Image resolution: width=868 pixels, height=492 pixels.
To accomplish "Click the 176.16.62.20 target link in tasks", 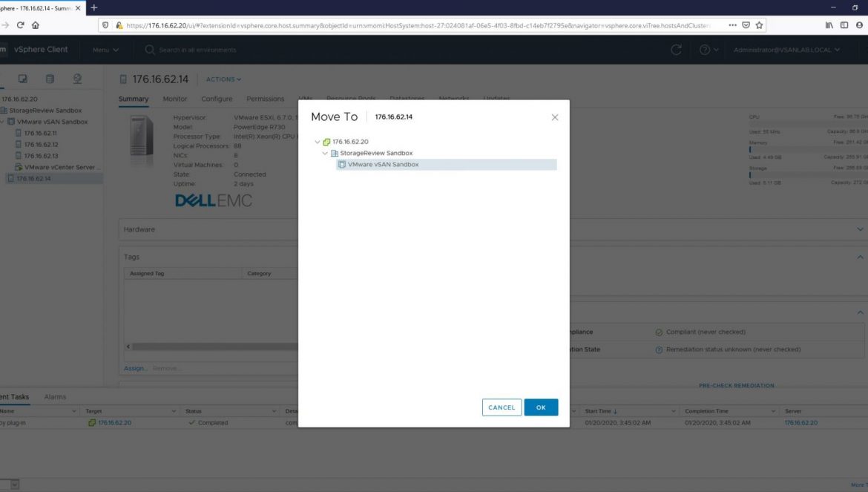I will coord(114,423).
